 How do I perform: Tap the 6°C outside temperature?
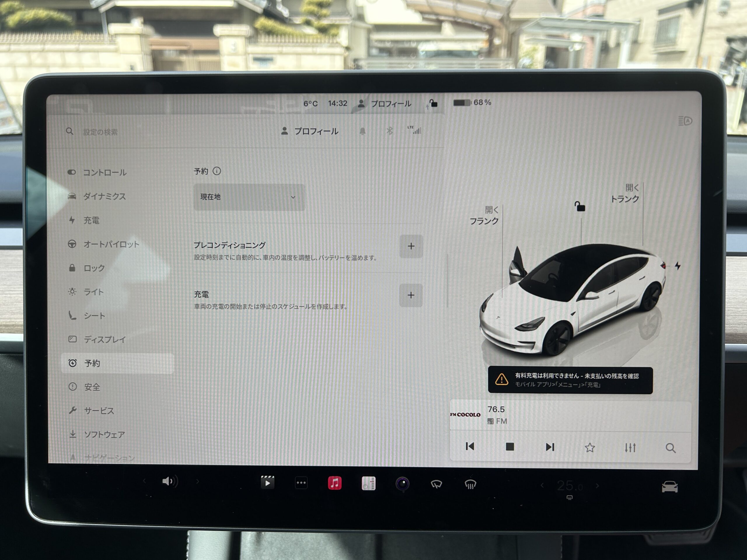pyautogui.click(x=310, y=104)
